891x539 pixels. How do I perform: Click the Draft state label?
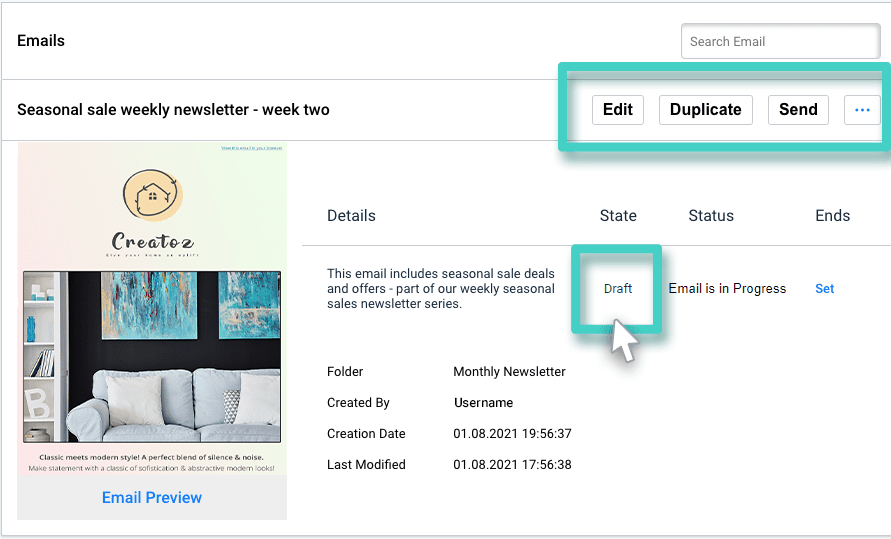618,289
